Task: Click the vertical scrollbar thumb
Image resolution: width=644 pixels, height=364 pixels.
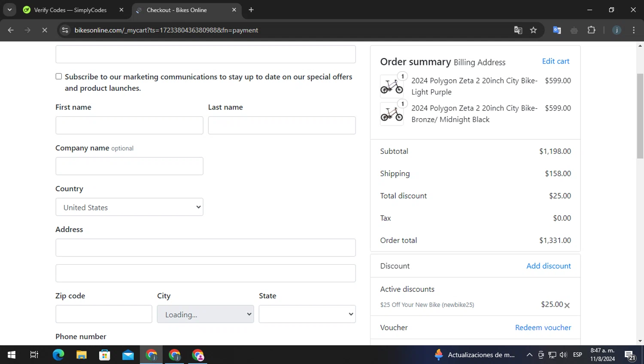Action: click(640, 116)
